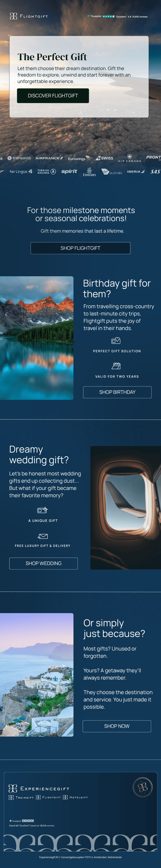161x868 pixels.
Task: Click the Valid For Two Years calendar icon
Action: pyautogui.click(x=116, y=366)
